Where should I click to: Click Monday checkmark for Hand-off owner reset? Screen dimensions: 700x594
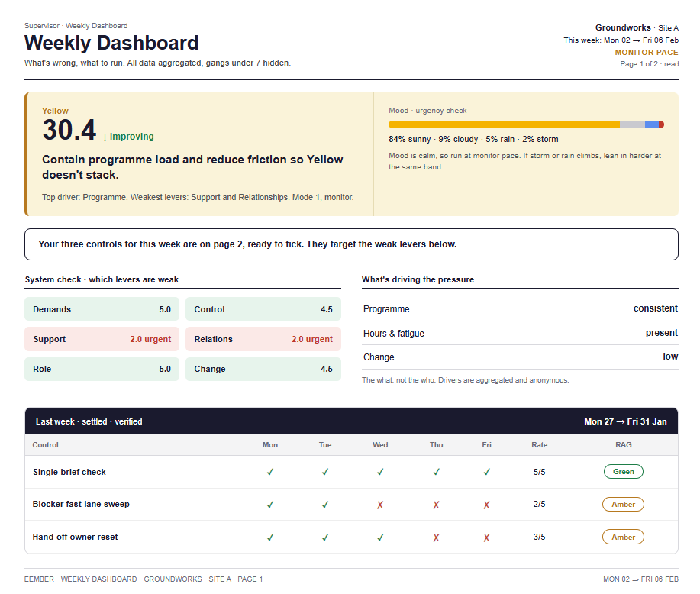pos(270,538)
